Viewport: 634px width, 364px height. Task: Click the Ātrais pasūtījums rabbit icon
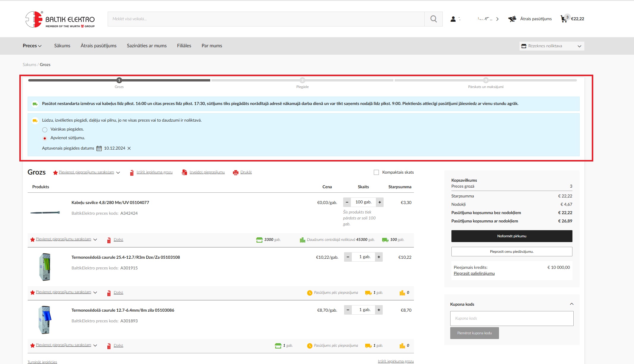[512, 19]
